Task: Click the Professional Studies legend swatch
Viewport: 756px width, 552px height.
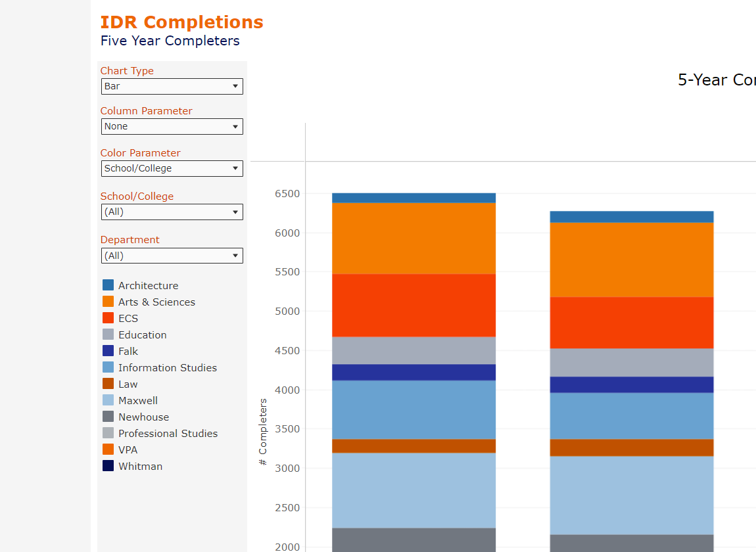Action: pos(108,432)
